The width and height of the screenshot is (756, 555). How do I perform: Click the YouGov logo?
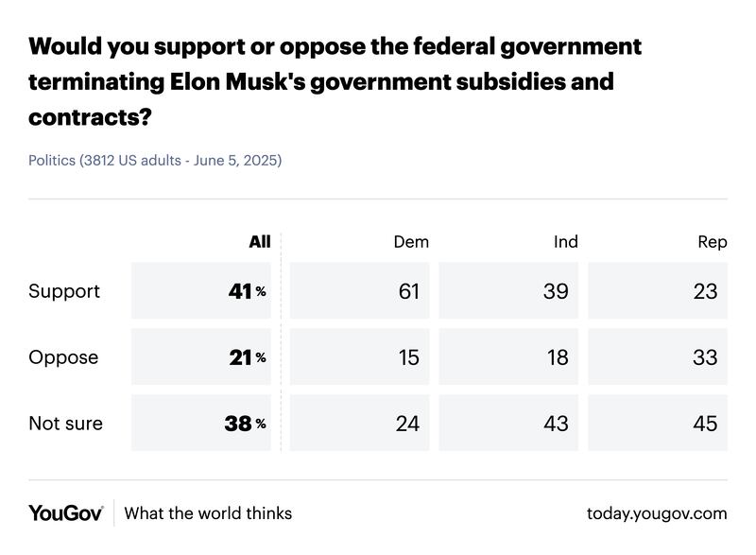[x=65, y=513]
